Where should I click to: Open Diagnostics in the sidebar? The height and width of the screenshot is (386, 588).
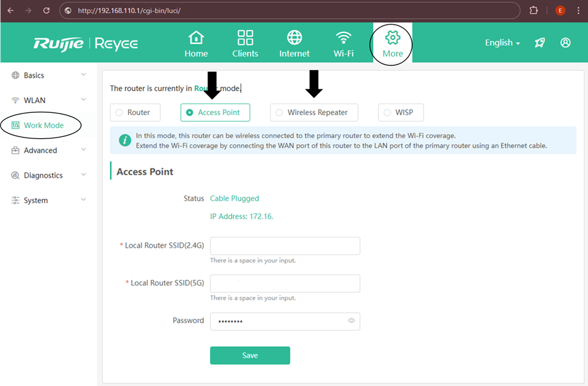point(48,176)
